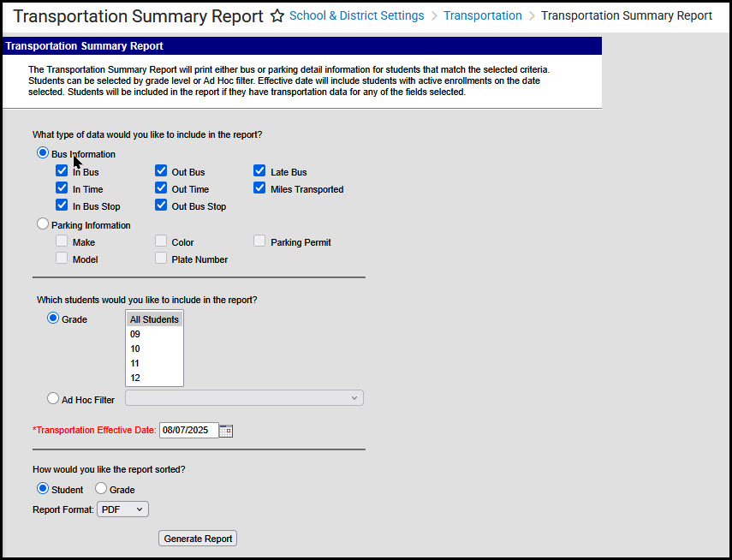
Task: Select grade 09 in the list
Action: pyautogui.click(x=154, y=334)
